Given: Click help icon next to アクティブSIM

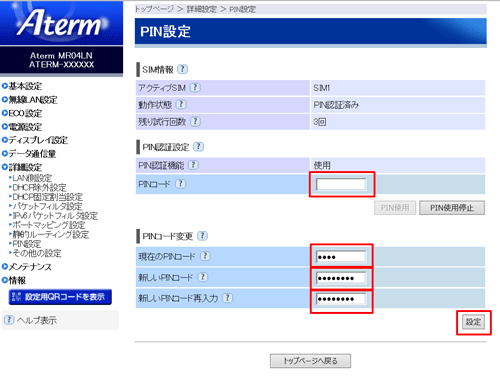Looking at the screenshot, I should pos(195,87).
